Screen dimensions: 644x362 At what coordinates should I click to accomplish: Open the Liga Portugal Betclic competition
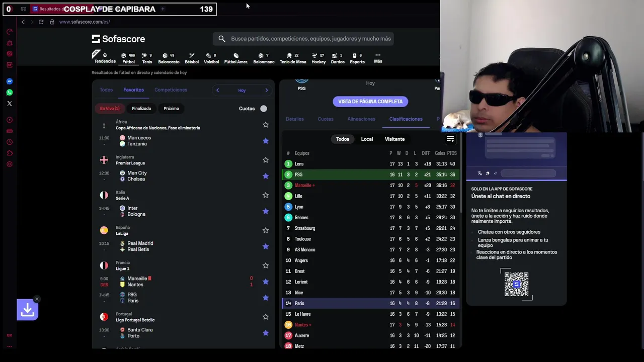pos(135,320)
